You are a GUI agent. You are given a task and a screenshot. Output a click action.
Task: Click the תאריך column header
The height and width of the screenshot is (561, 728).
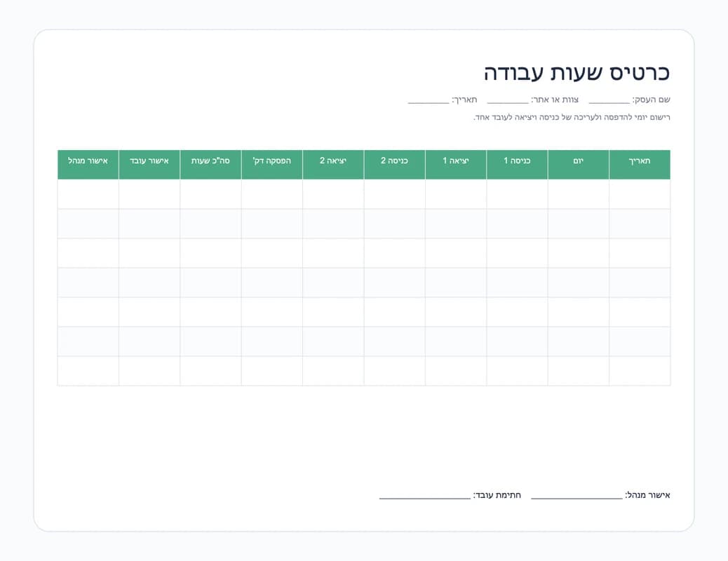point(640,164)
